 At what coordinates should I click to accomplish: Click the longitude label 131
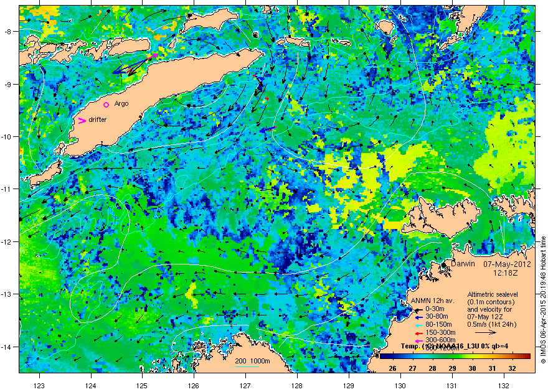click(452, 386)
